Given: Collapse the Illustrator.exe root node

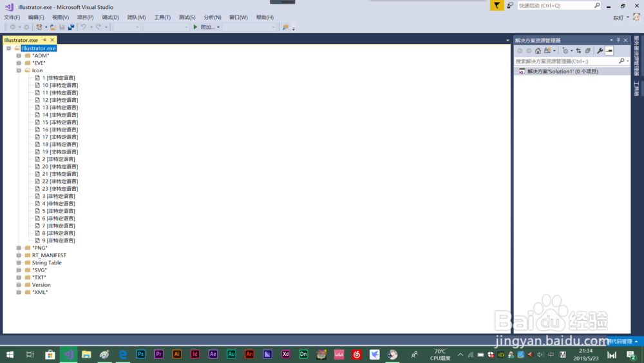Looking at the screenshot, I should (x=8, y=48).
